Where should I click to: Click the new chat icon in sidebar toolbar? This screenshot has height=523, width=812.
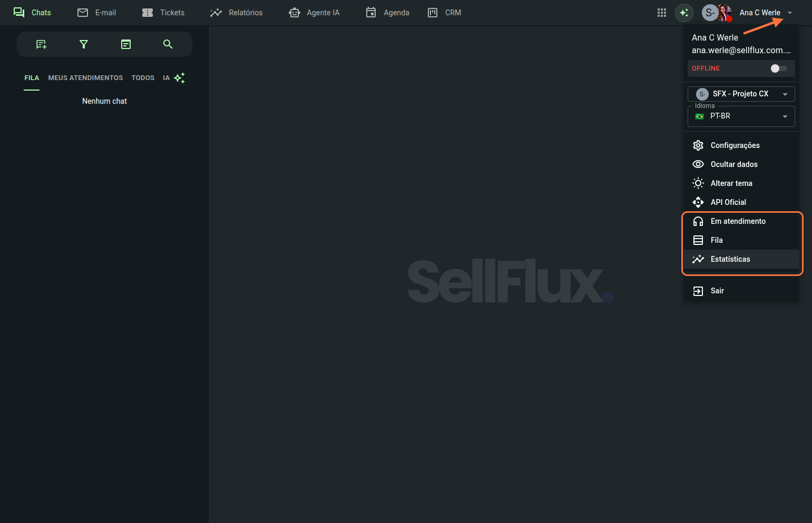(41, 44)
